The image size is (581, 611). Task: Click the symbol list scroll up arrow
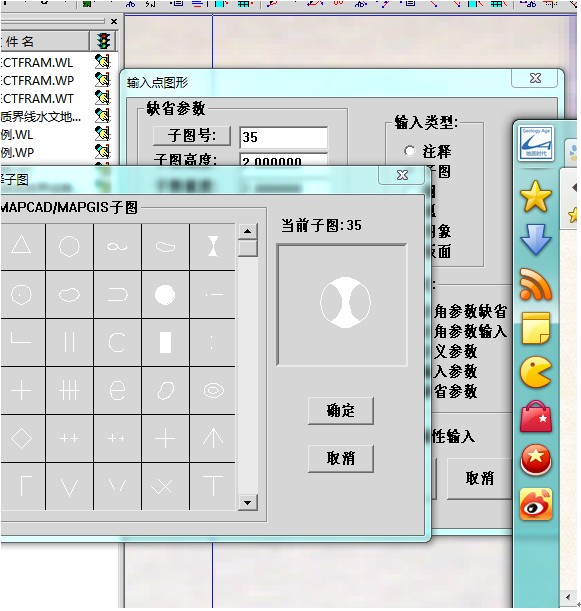pos(247,231)
